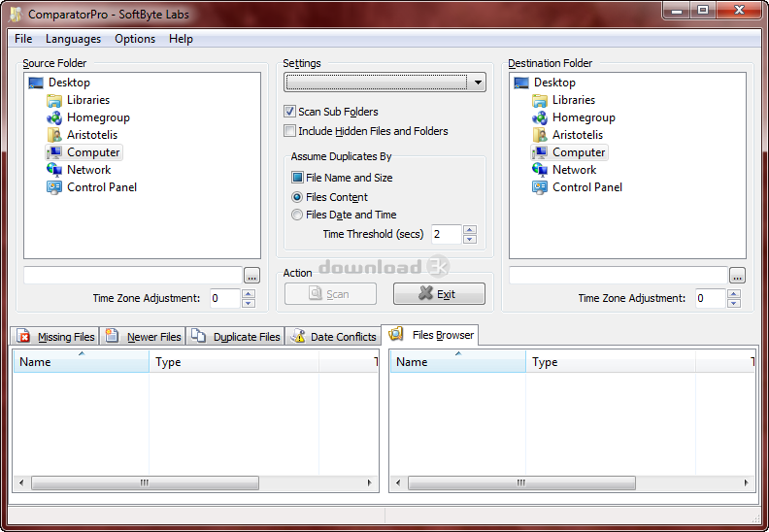Click the Scan button
Viewport: 769px width, 532px height.
[x=330, y=294]
